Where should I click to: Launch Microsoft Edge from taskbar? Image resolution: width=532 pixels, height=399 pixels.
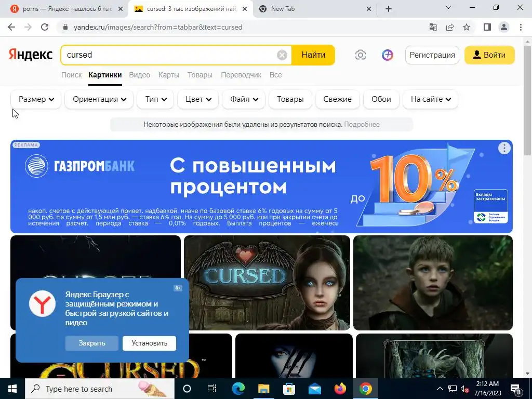(238, 389)
